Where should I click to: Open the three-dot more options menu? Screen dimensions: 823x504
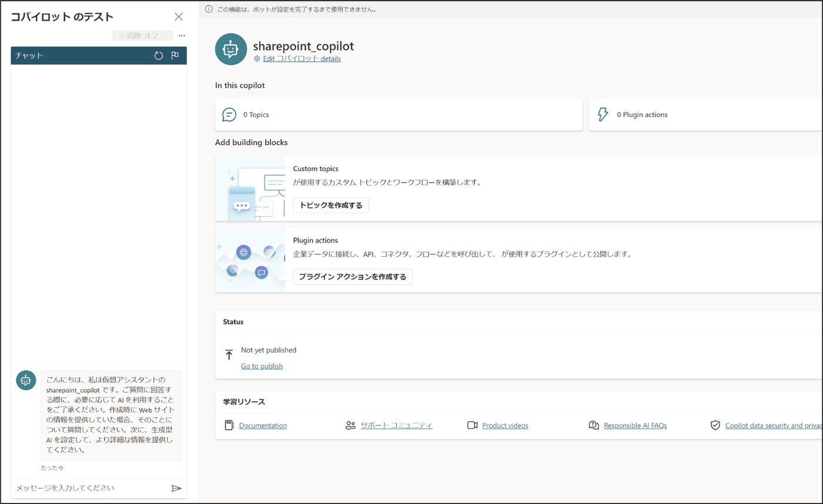[x=182, y=36]
